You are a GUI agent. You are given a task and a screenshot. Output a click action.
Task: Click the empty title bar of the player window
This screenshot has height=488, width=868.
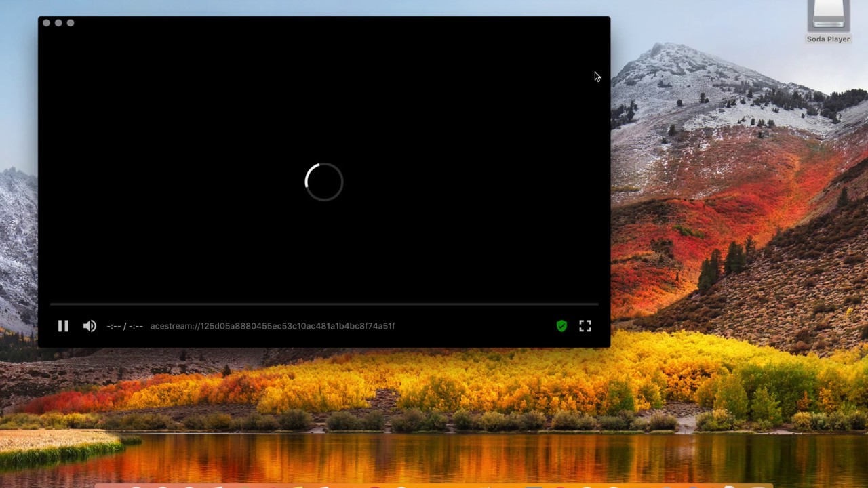click(x=325, y=23)
